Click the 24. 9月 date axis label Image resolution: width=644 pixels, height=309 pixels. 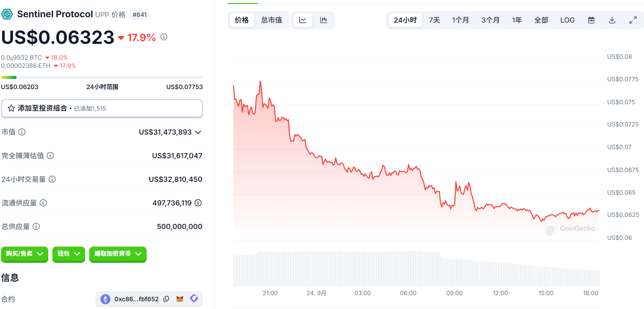[317, 293]
